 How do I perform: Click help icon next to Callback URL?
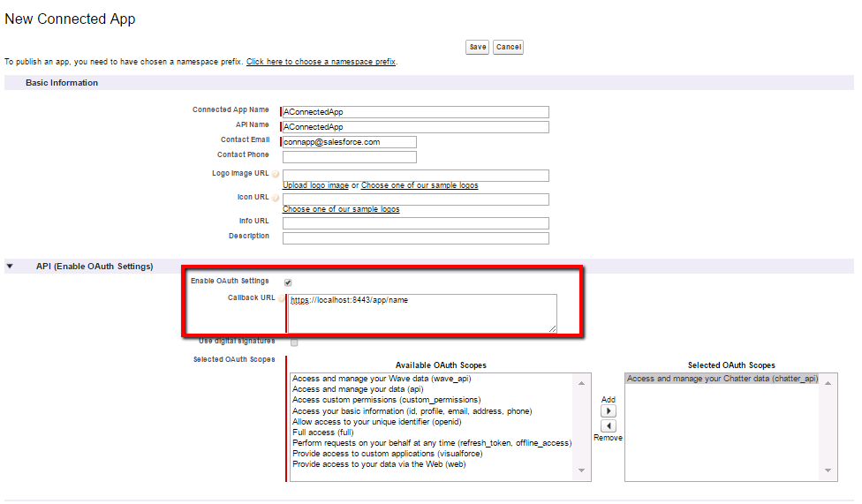click(282, 299)
